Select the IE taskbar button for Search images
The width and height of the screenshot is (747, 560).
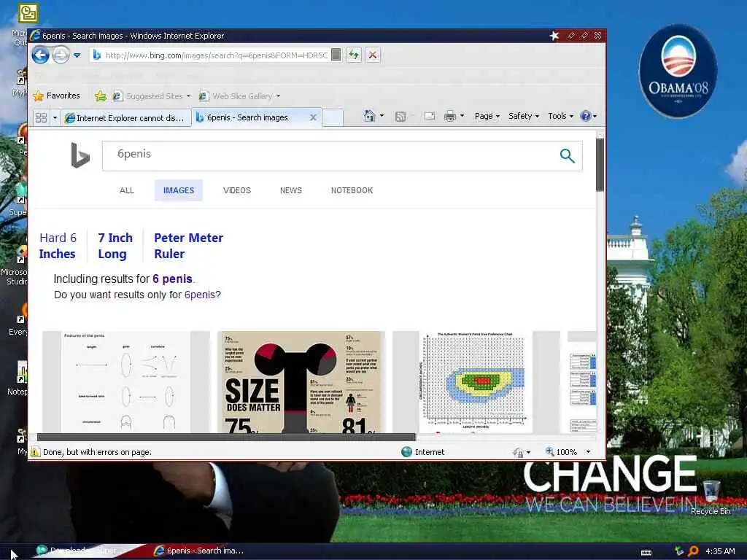pos(199,551)
